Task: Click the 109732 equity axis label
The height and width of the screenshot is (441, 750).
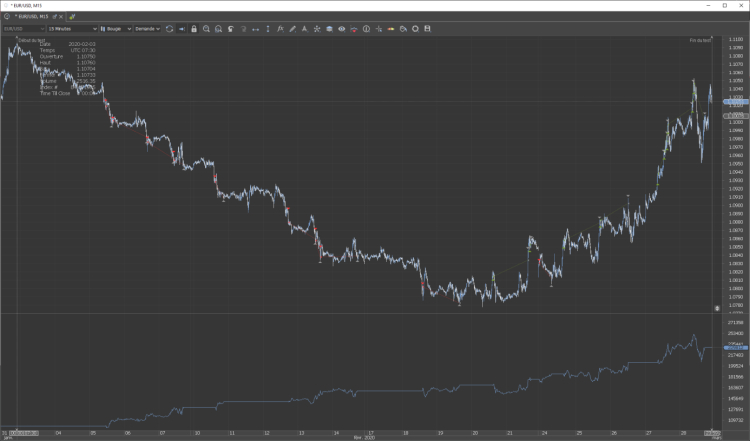Action: (736, 420)
